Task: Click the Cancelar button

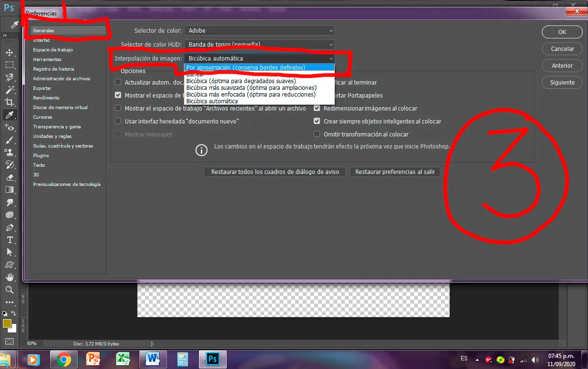Action: (562, 49)
